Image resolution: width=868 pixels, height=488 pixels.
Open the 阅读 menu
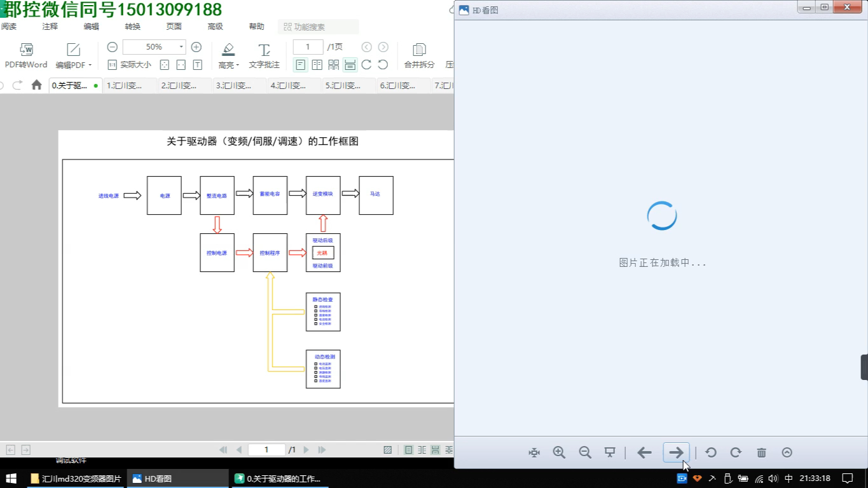pos(9,27)
